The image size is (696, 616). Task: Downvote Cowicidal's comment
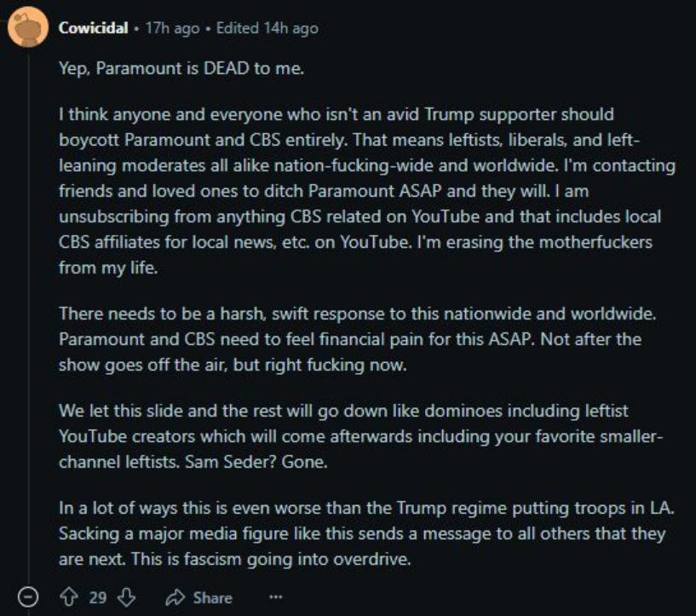tap(126, 597)
